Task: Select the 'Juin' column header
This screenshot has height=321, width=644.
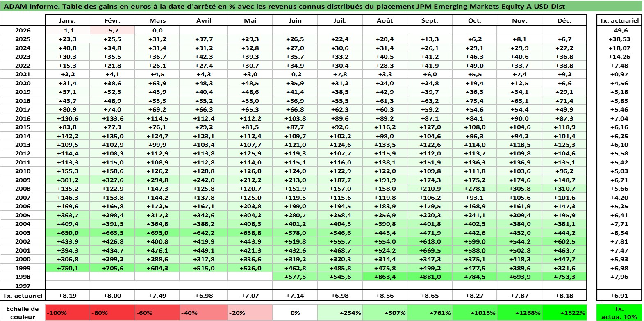Action: tap(295, 20)
